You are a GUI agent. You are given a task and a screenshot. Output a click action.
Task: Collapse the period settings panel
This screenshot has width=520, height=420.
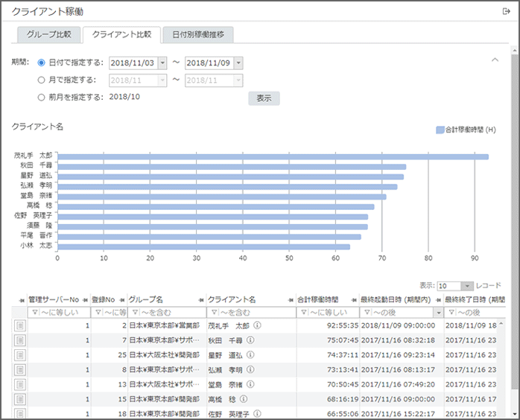point(495,60)
